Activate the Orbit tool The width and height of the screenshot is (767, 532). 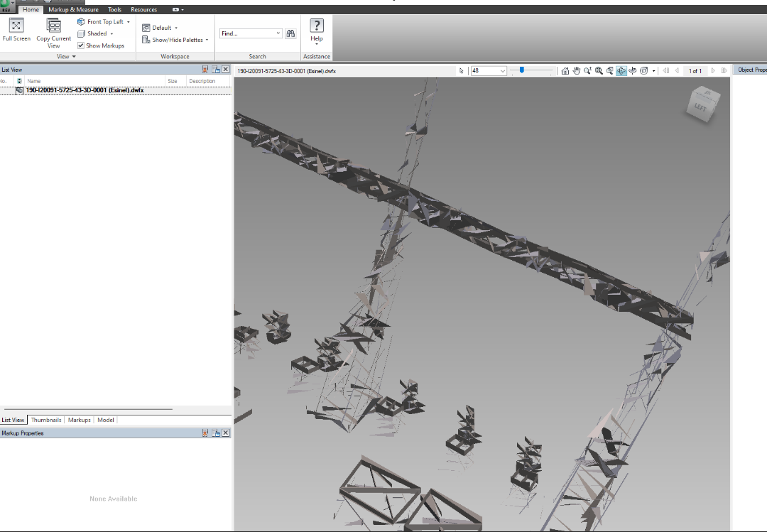coord(621,71)
